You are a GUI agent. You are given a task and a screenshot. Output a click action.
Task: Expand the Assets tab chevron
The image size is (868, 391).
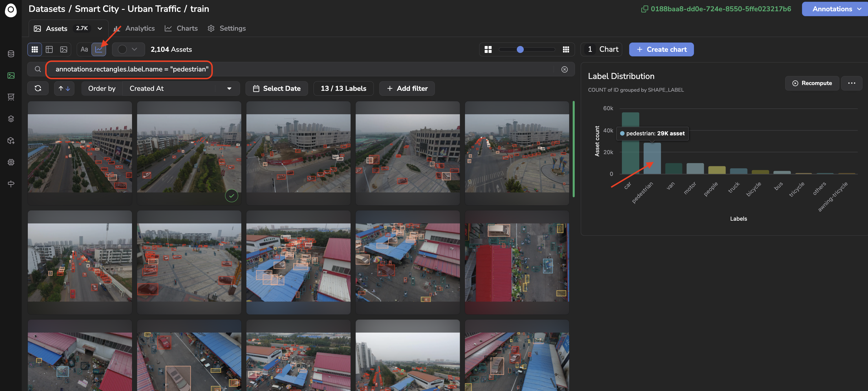point(100,29)
